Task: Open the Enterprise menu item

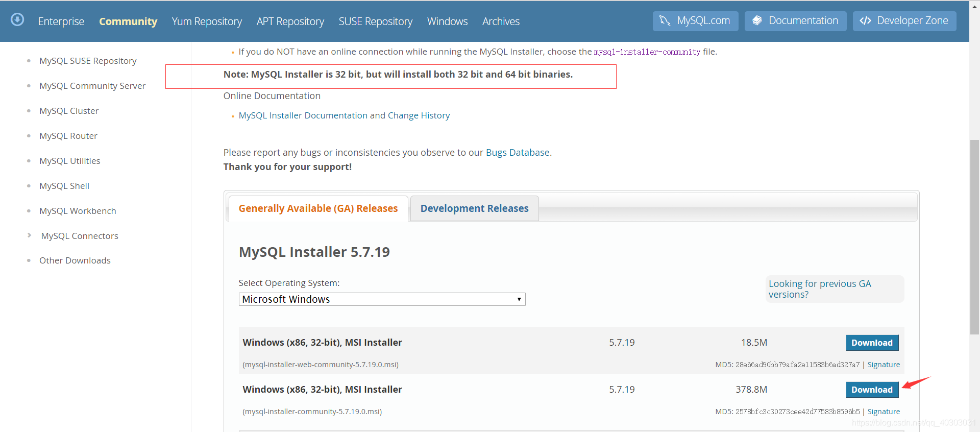Action: [x=61, y=21]
